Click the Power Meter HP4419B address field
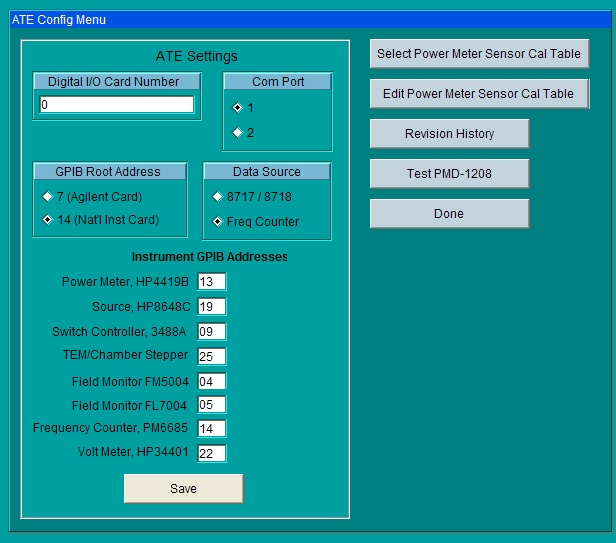 click(x=212, y=282)
